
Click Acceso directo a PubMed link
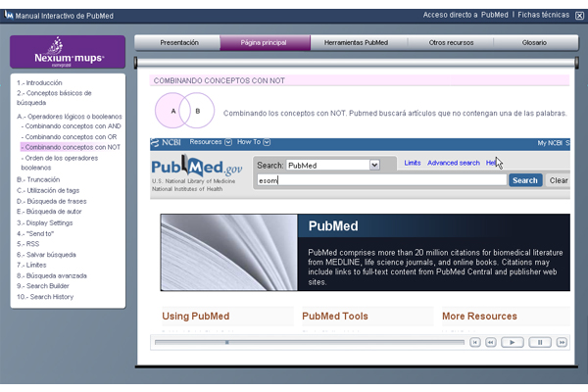click(x=465, y=15)
